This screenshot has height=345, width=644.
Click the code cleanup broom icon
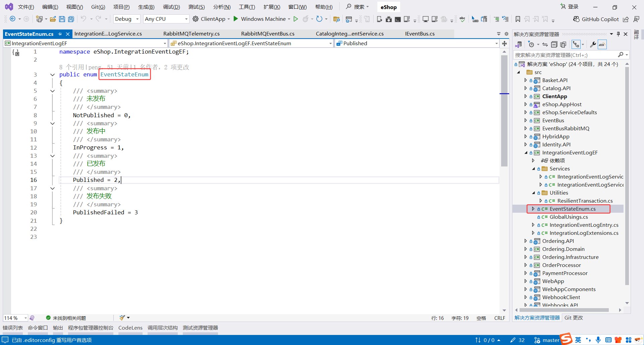coord(122,318)
